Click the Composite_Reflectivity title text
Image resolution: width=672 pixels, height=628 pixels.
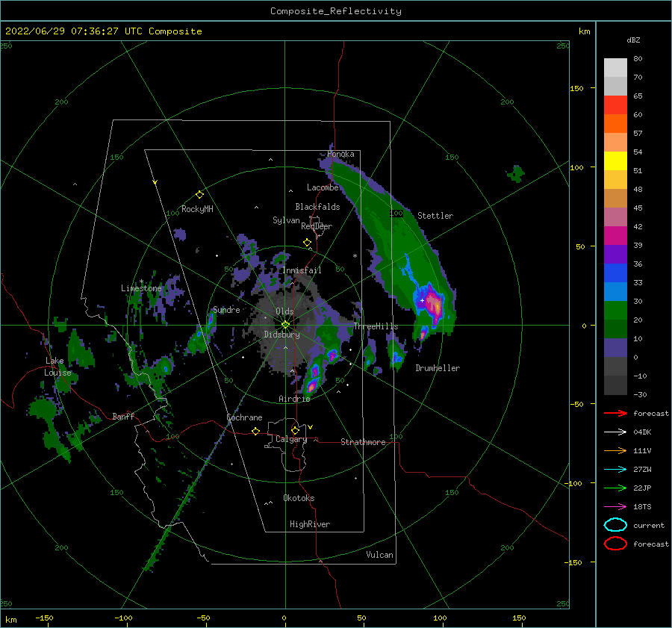[336, 11]
